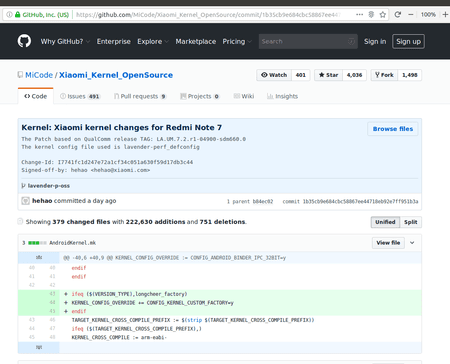Image resolution: width=450 pixels, height=364 pixels.
Task: Switch diff view to Split
Action: (x=411, y=222)
